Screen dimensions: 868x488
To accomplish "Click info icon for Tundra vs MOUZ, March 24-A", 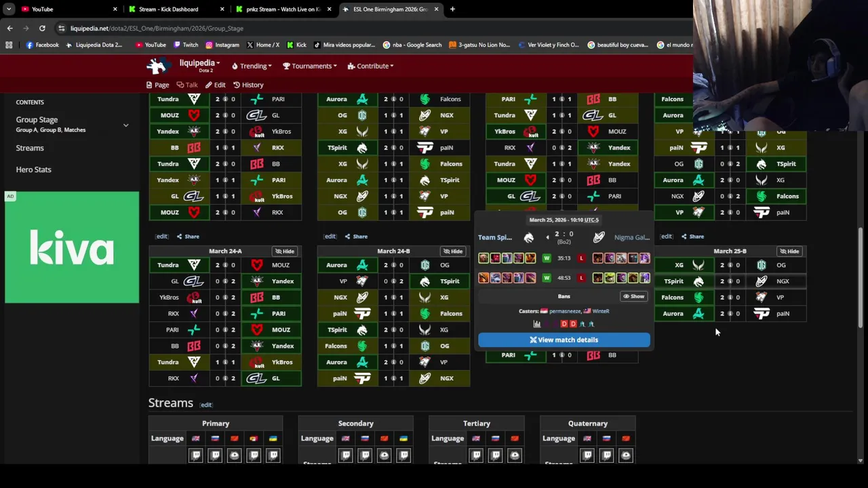I will (225, 265).
